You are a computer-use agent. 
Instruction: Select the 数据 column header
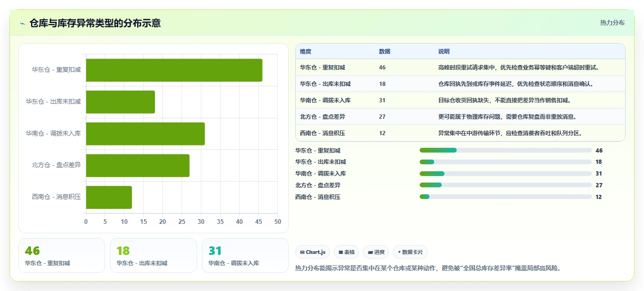point(384,52)
